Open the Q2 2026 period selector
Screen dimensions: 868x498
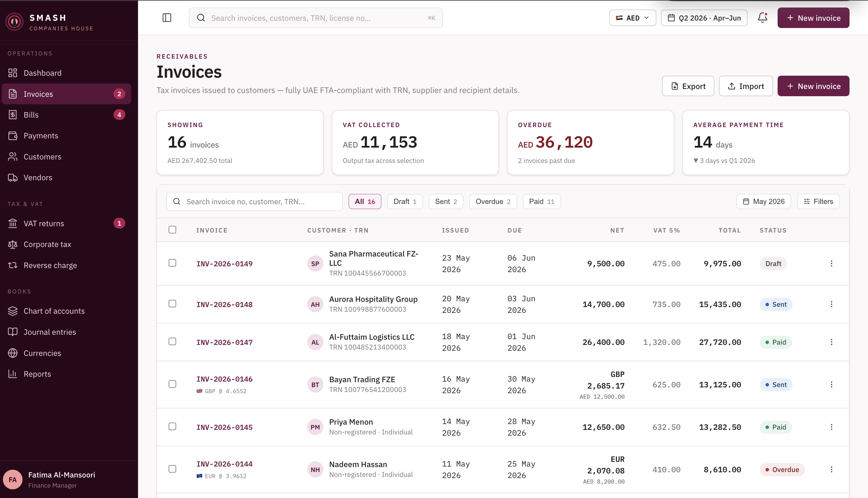coord(704,18)
